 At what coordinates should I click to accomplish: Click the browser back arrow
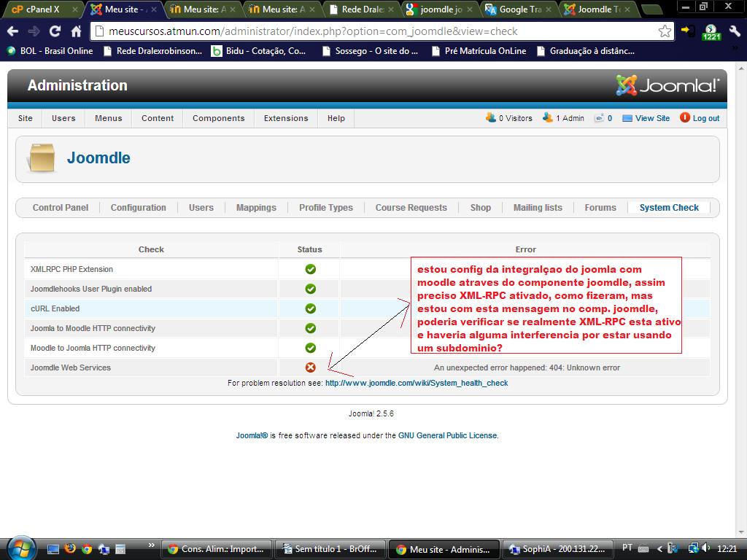pyautogui.click(x=12, y=31)
